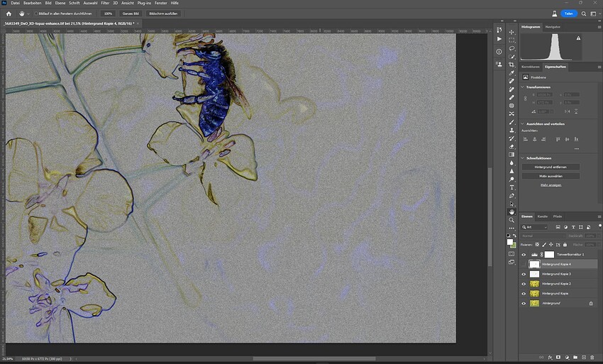The width and height of the screenshot is (603, 364).
Task: Create a new group folder icon
Action: [575, 358]
